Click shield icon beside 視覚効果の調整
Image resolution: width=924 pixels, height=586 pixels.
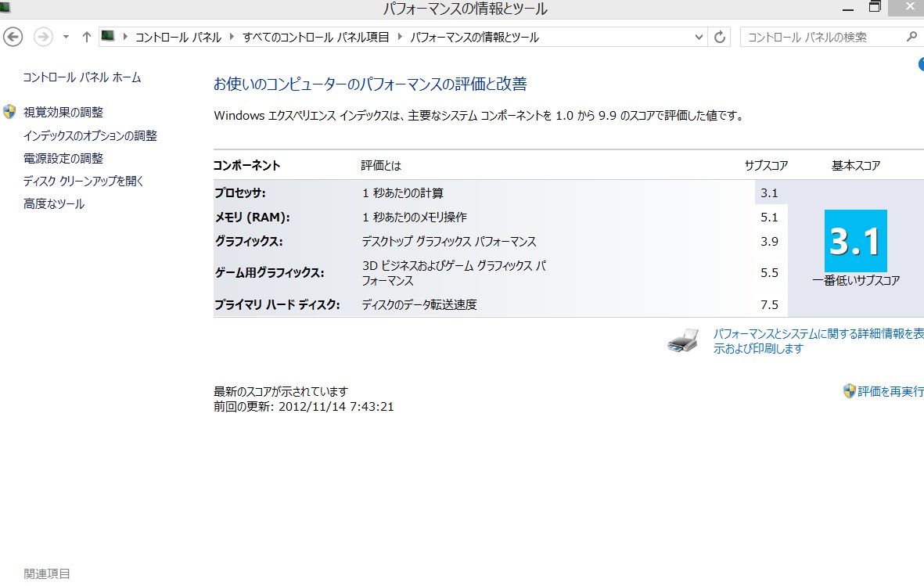point(9,112)
